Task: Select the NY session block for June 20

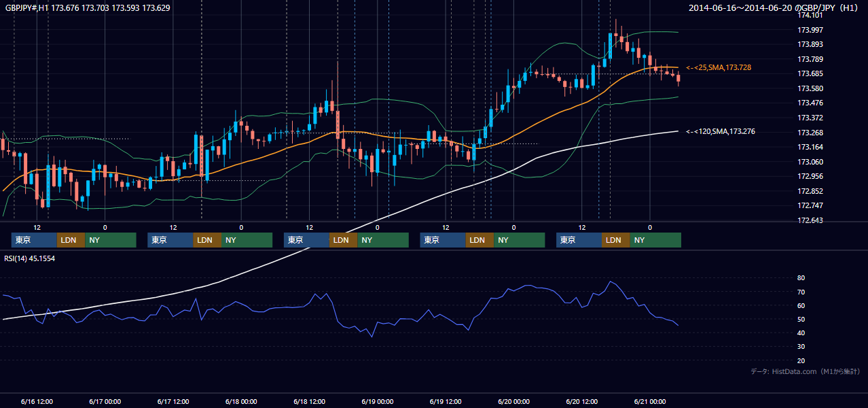Action: (655, 240)
